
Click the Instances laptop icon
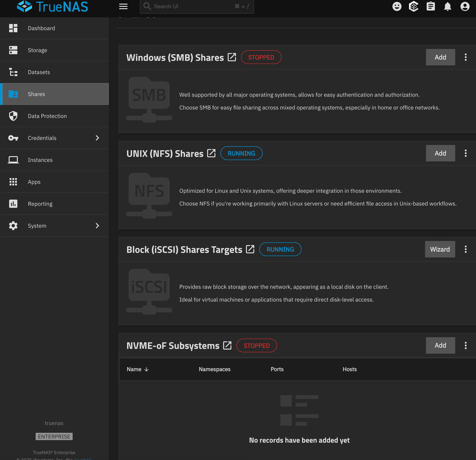point(13,160)
